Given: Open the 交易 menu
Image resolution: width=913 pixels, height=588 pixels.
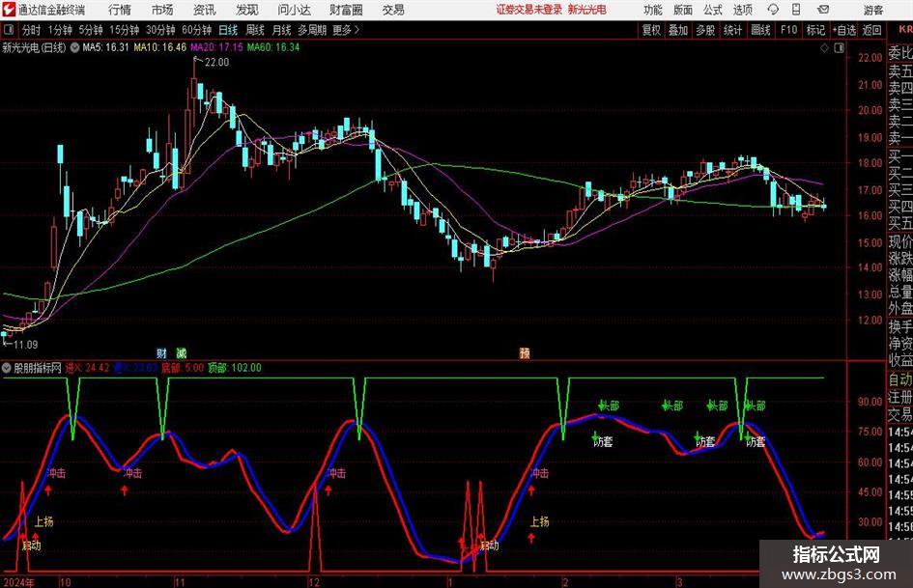Looking at the screenshot, I should click(393, 10).
